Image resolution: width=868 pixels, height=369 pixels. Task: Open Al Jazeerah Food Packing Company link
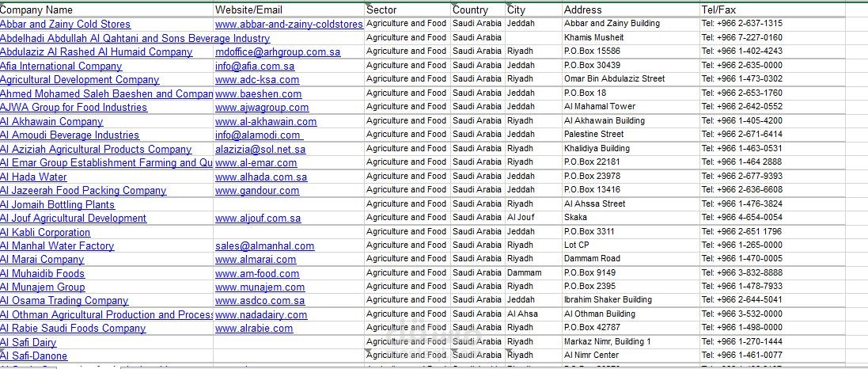click(83, 191)
